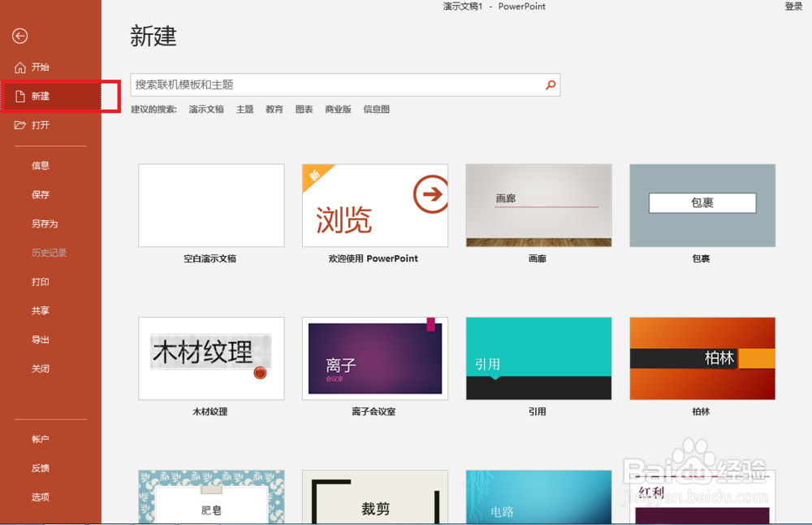Open the 反馈 page

pos(41,468)
